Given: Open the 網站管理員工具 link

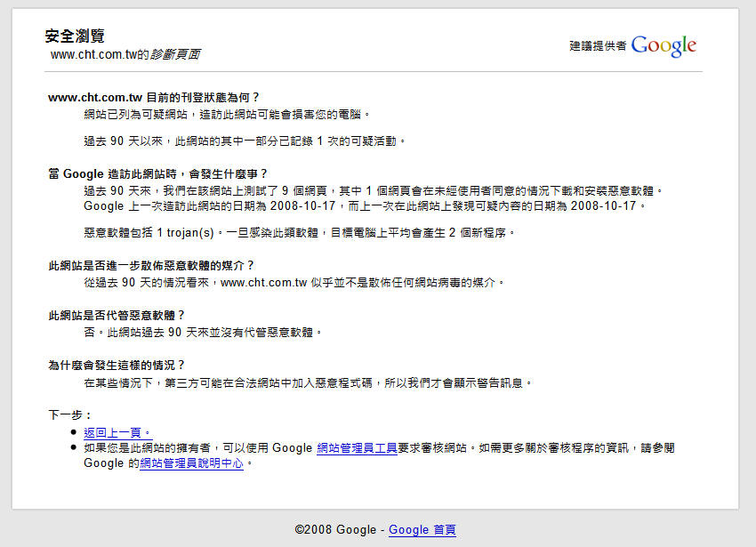Looking at the screenshot, I should [357, 448].
